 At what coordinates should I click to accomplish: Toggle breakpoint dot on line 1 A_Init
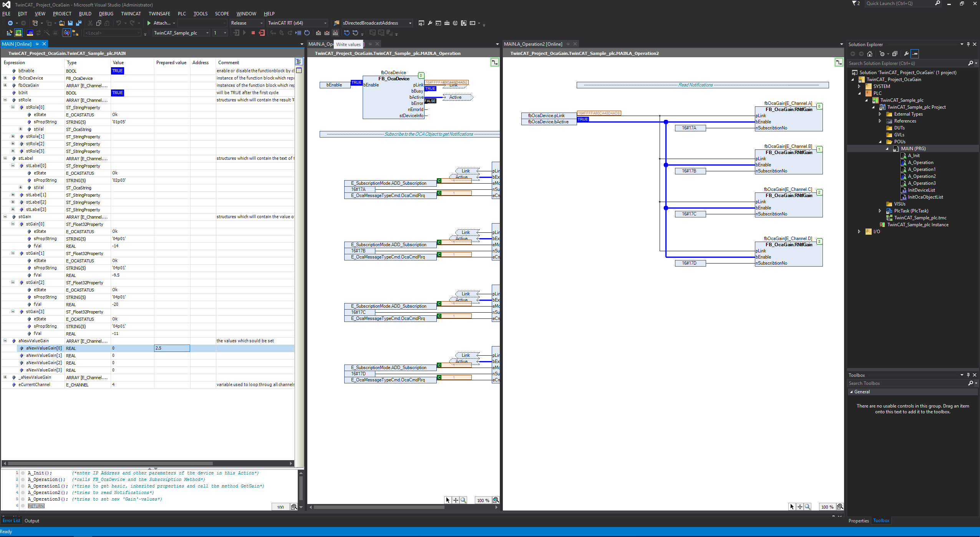pyautogui.click(x=23, y=473)
